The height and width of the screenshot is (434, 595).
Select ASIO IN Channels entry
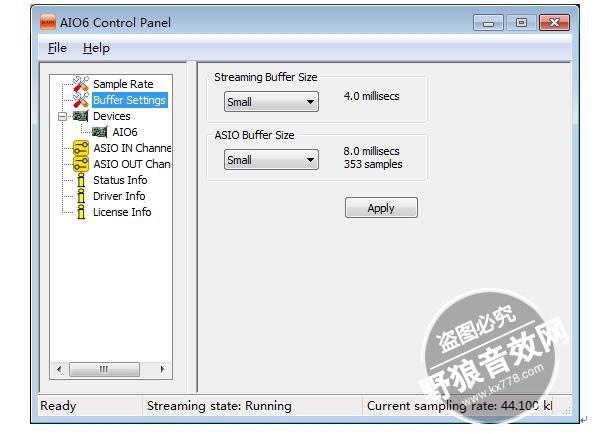tap(132, 148)
